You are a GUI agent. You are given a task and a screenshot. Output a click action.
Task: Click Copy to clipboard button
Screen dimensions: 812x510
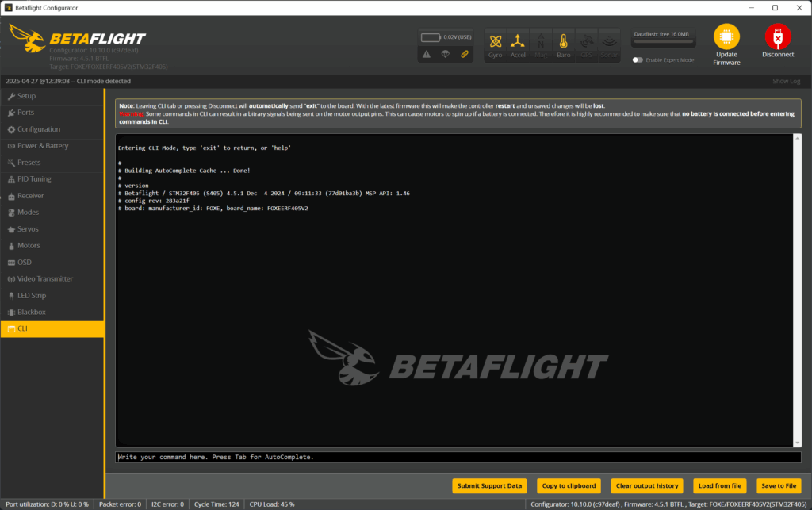tap(569, 485)
